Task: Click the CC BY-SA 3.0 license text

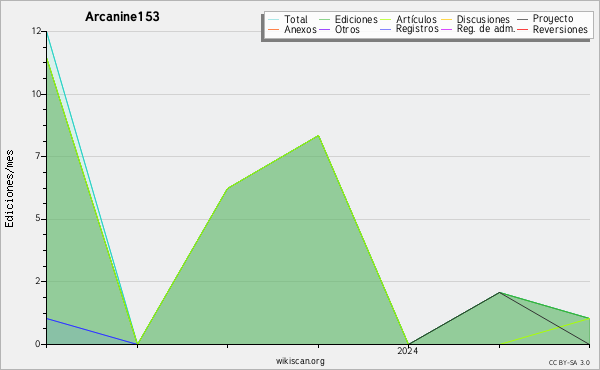Action: pyautogui.click(x=569, y=363)
